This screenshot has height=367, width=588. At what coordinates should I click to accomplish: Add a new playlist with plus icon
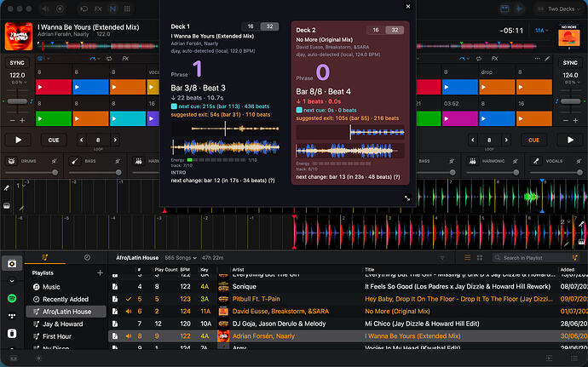[100, 272]
